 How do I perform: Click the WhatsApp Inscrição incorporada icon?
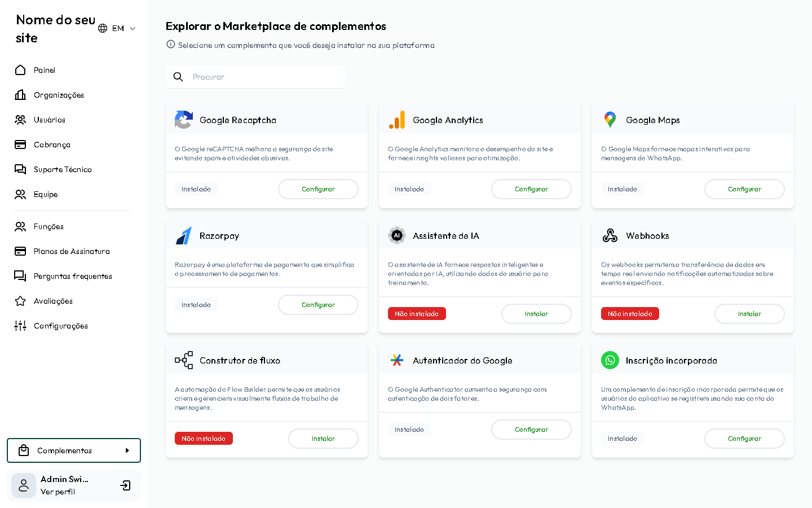(x=610, y=360)
